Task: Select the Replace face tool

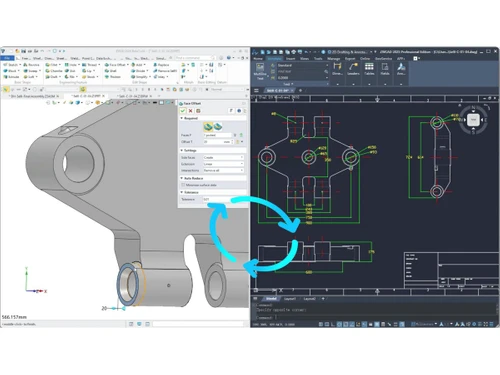Action: tap(161, 65)
